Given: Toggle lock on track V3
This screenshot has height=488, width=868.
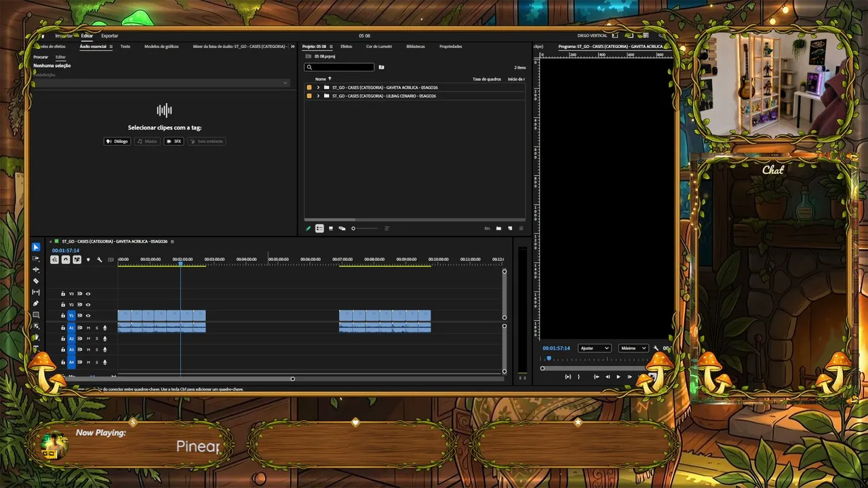Looking at the screenshot, I should click(x=63, y=293).
